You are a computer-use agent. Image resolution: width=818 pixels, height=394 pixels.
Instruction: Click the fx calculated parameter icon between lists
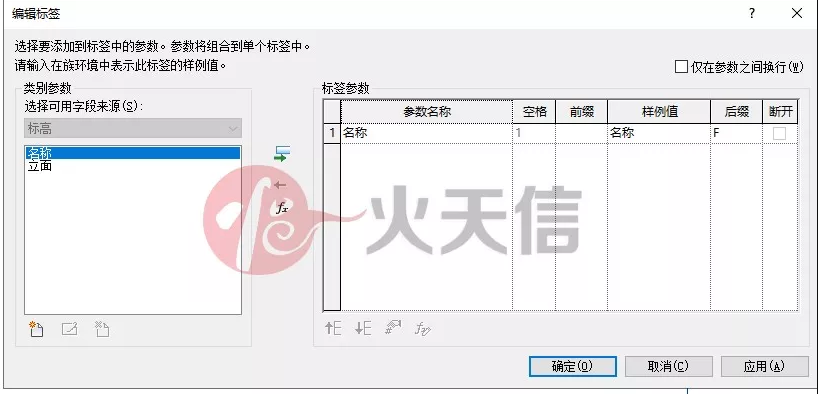(282, 208)
